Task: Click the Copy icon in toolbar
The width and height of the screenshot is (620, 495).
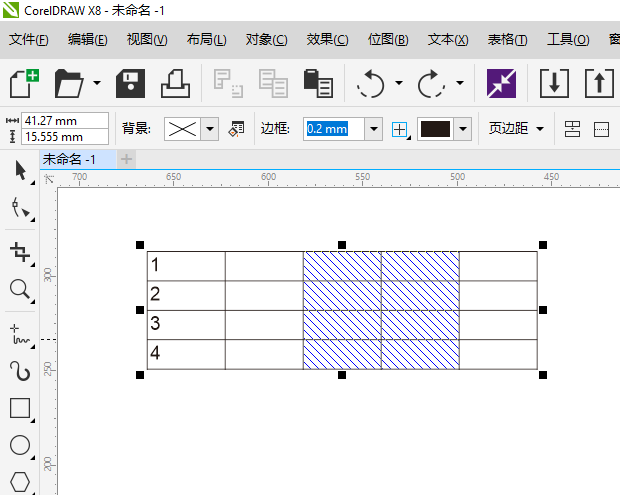Action: click(273, 83)
